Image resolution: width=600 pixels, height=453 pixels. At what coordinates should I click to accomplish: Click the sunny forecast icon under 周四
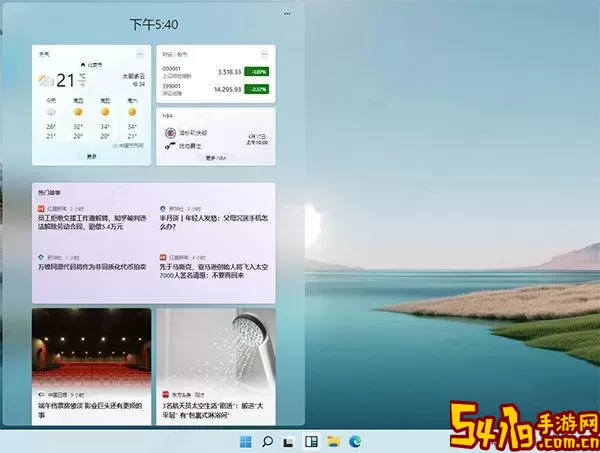click(78, 112)
